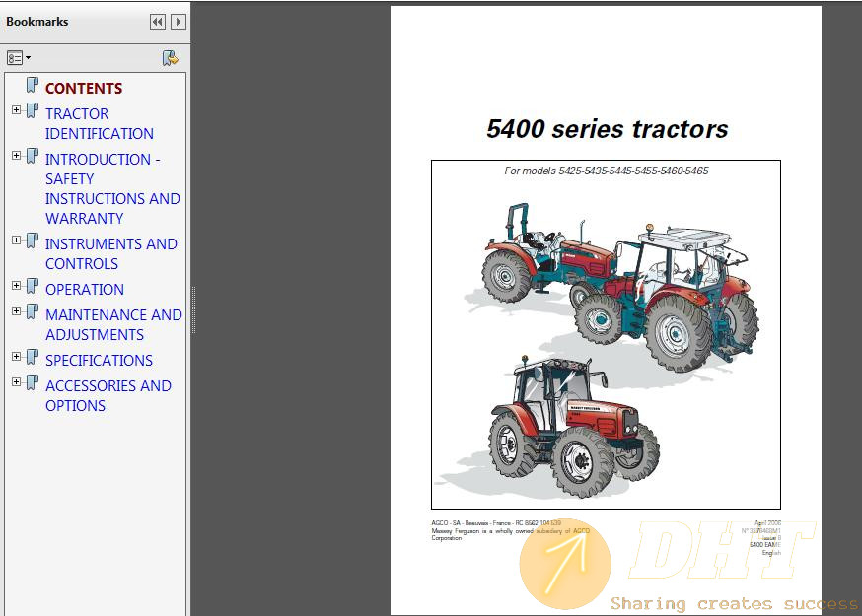Jump to INTRODUCTION - SAFETY INSTRUCTIONS AND WARRANTY
The height and width of the screenshot is (616, 862).
[112, 188]
